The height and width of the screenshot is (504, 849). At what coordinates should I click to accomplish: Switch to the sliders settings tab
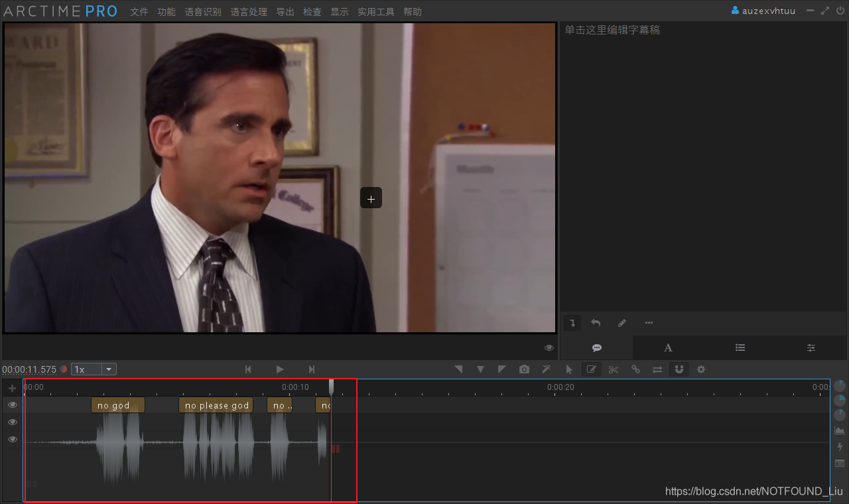811,347
